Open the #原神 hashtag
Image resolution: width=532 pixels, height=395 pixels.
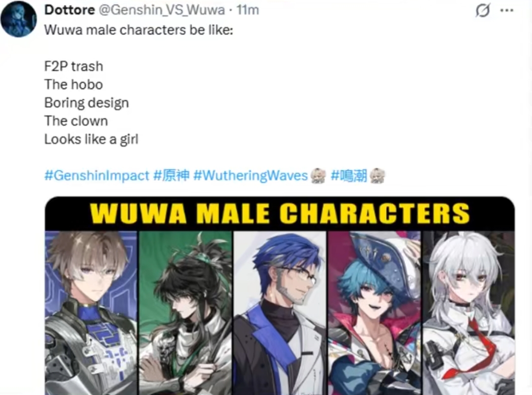pyautogui.click(x=172, y=176)
